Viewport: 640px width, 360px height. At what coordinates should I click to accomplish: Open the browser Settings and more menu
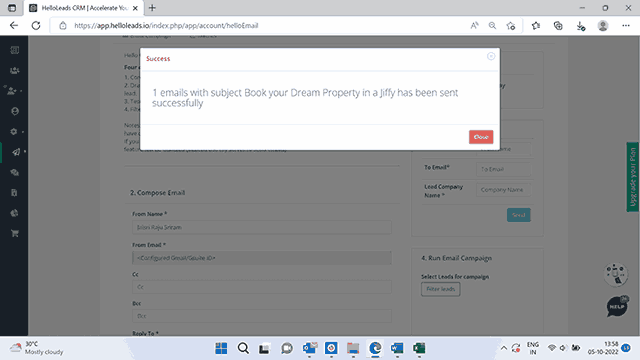tap(626, 26)
